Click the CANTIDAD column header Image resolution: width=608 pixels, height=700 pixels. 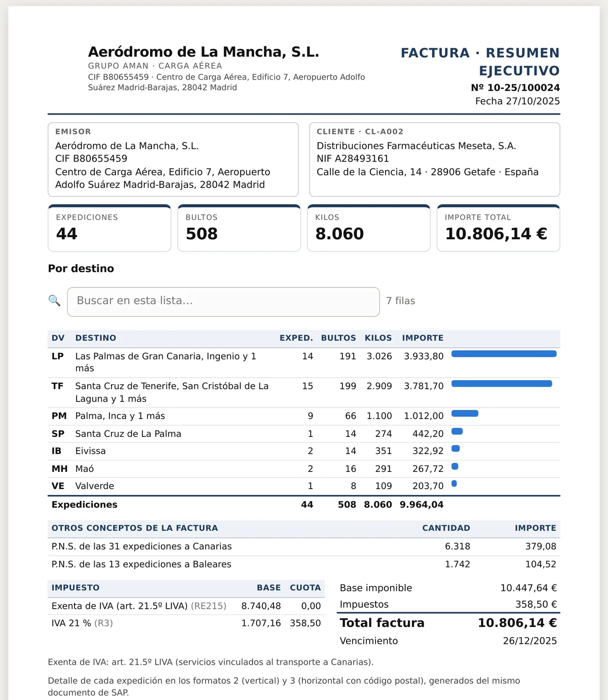[x=446, y=528]
